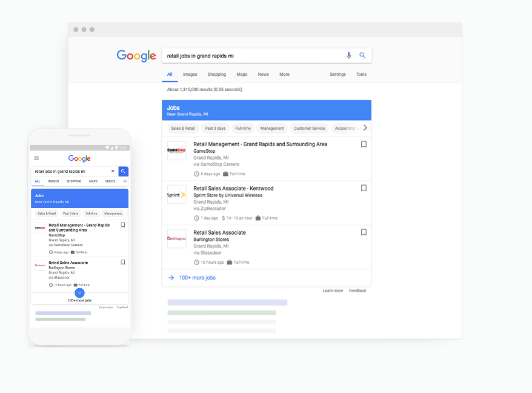This screenshot has height=393, width=532.
Task: Select phone Past 3 days filter chip
Action: [70, 213]
